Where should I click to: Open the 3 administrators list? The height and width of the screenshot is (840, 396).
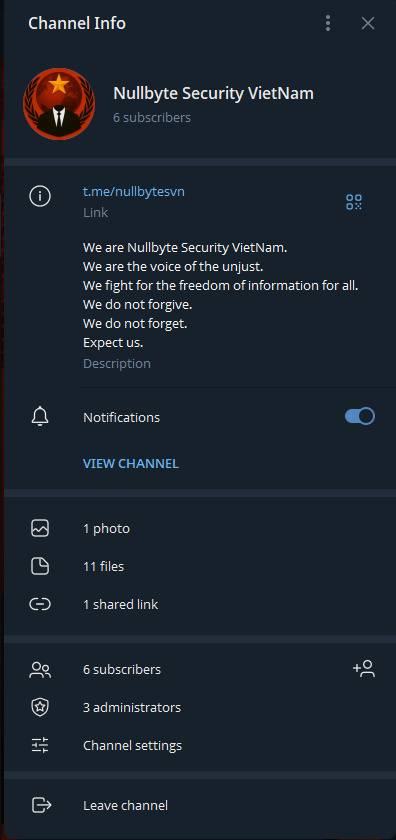200,708
